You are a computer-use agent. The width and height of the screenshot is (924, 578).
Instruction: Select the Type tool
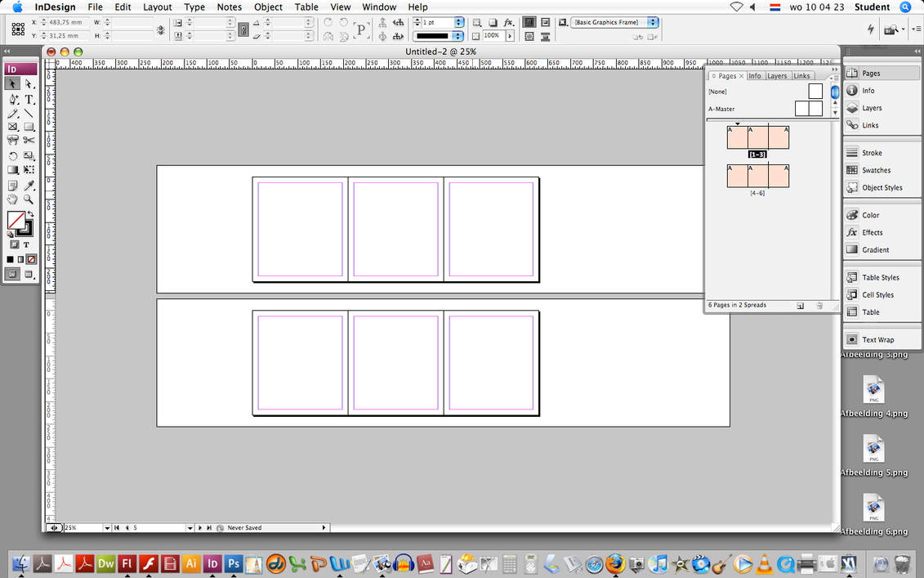tap(29, 99)
